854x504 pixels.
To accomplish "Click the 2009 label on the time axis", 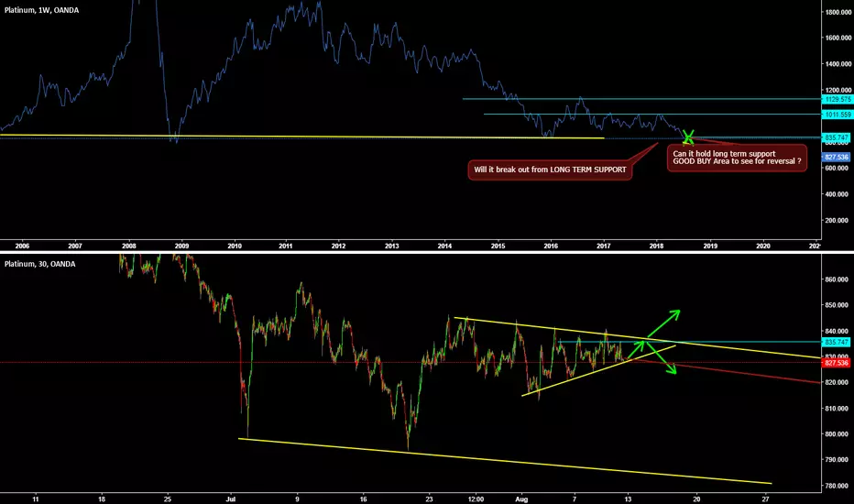I will (x=181, y=247).
